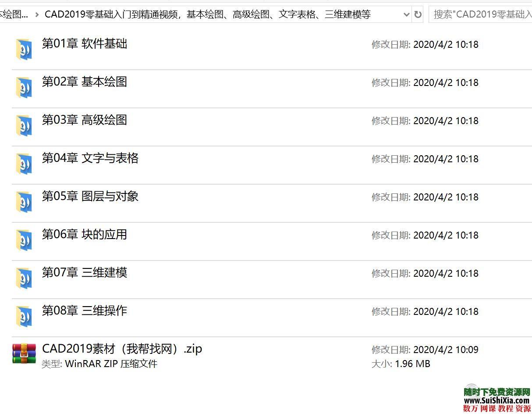Image resolution: width=532 pixels, height=414 pixels.
Task: Click inside the search box
Action: (x=482, y=14)
